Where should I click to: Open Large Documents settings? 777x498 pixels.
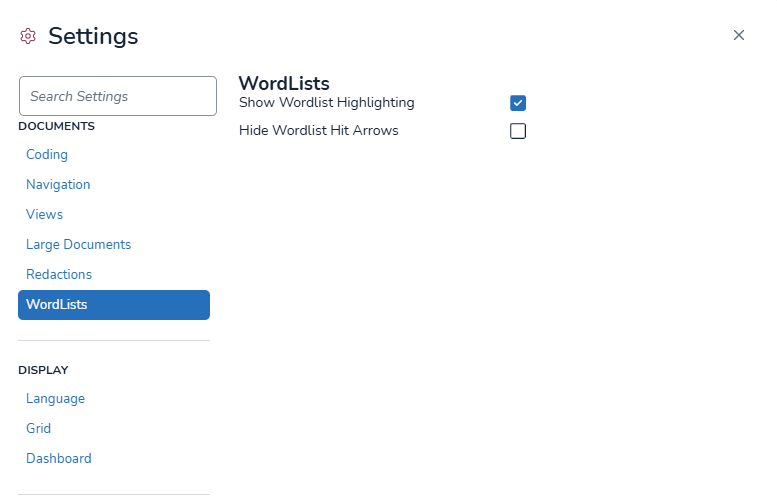(78, 245)
